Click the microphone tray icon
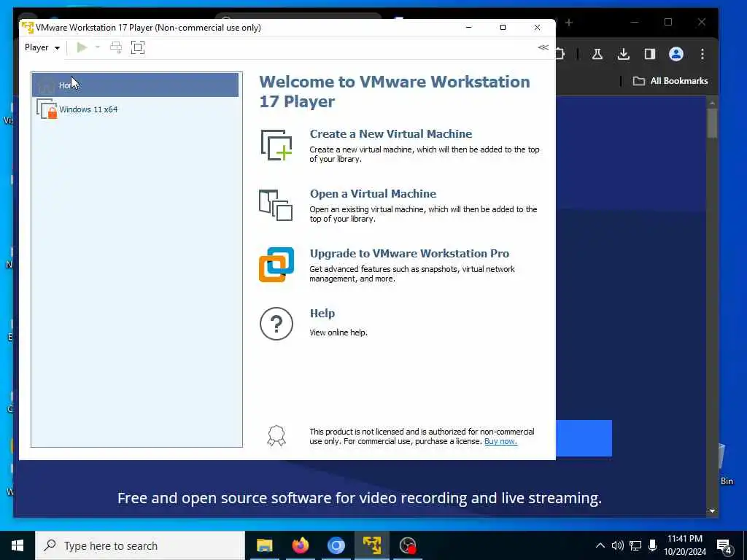The height and width of the screenshot is (560, 747). pyautogui.click(x=653, y=545)
